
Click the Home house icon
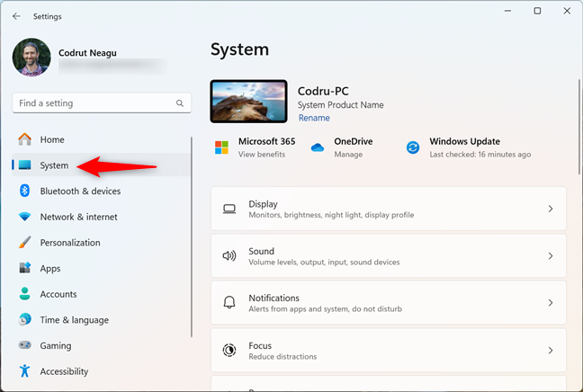pos(25,139)
